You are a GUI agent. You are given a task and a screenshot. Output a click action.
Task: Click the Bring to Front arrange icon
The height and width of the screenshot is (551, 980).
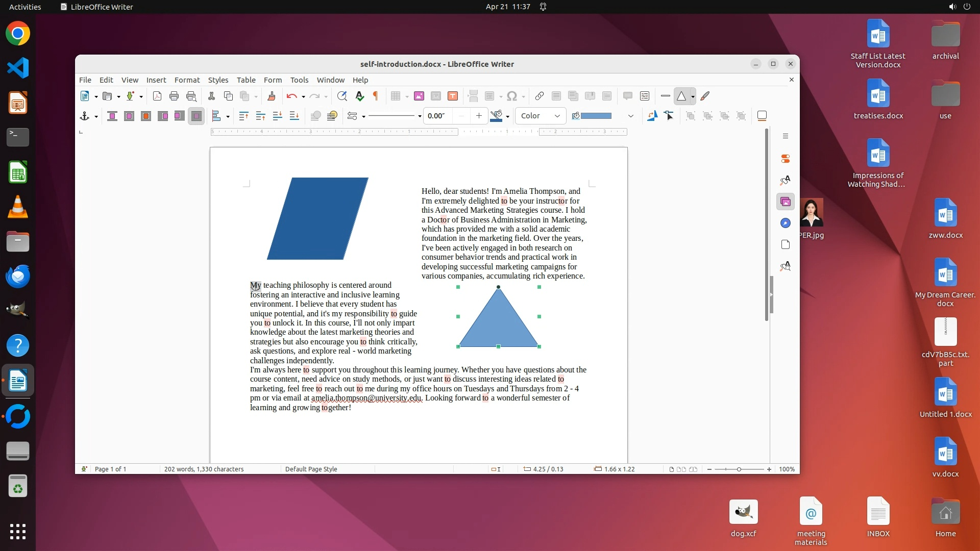pos(244,116)
